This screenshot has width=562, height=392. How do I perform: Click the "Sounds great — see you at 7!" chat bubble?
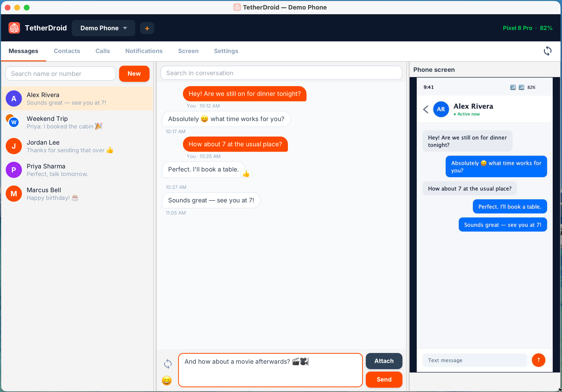[x=211, y=200]
